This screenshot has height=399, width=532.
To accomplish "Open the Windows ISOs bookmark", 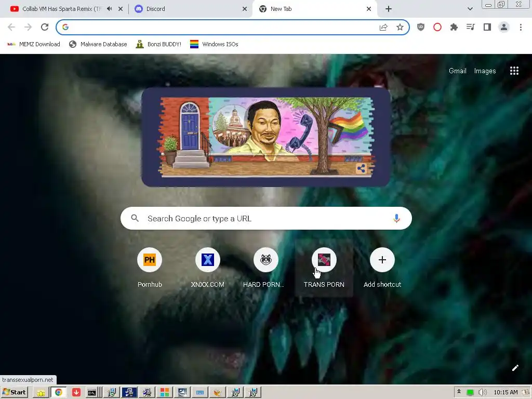I will (x=214, y=44).
